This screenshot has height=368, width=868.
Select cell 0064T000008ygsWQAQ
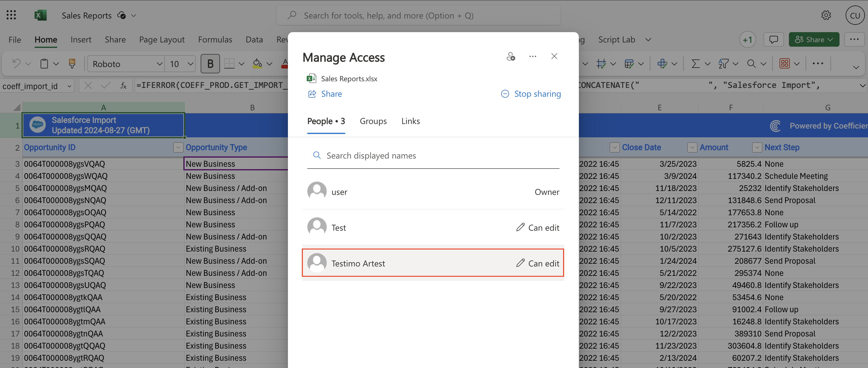[x=103, y=176]
